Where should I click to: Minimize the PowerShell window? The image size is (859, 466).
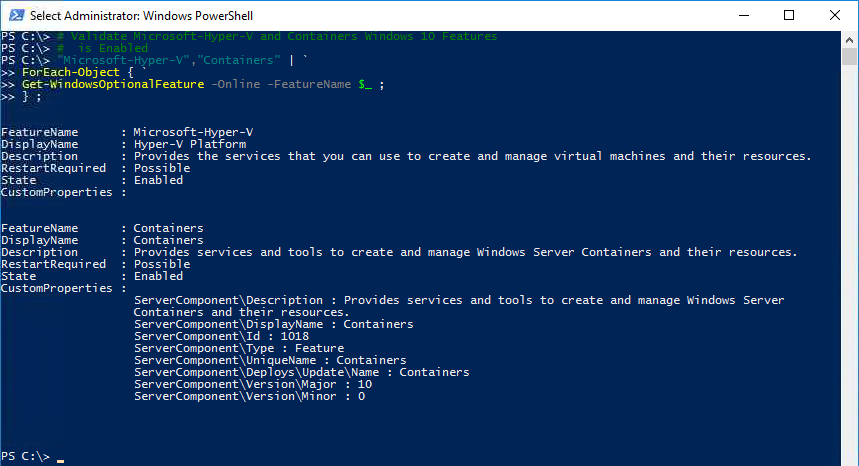point(743,15)
